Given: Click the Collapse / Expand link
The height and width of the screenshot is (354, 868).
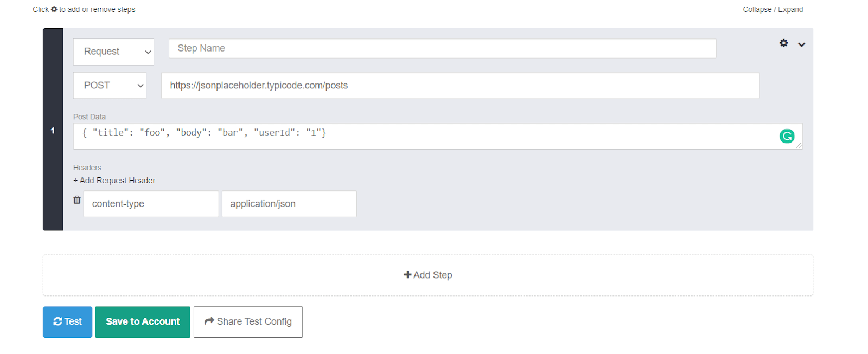Looking at the screenshot, I should click(x=773, y=9).
